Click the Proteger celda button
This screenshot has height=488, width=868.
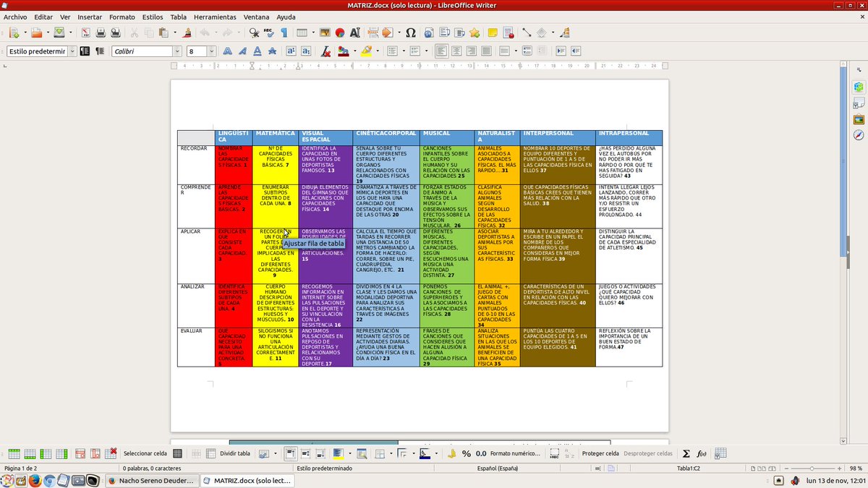(600, 453)
